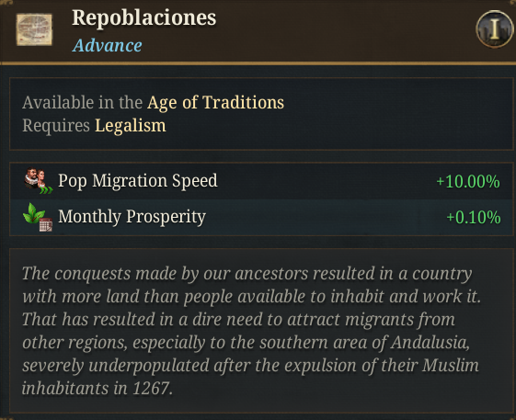The width and height of the screenshot is (516, 420).
Task: Click the Age I round badge icon
Action: [x=495, y=28]
